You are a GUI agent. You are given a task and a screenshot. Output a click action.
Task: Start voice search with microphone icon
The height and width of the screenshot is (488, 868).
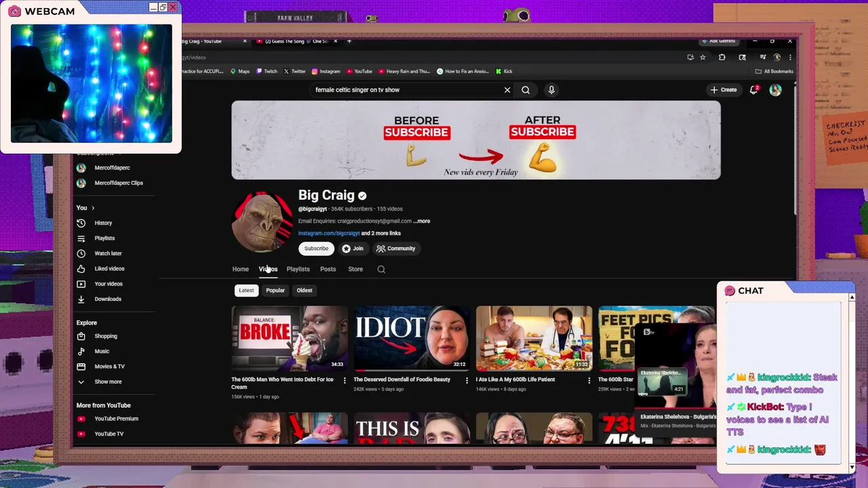pyautogui.click(x=551, y=89)
